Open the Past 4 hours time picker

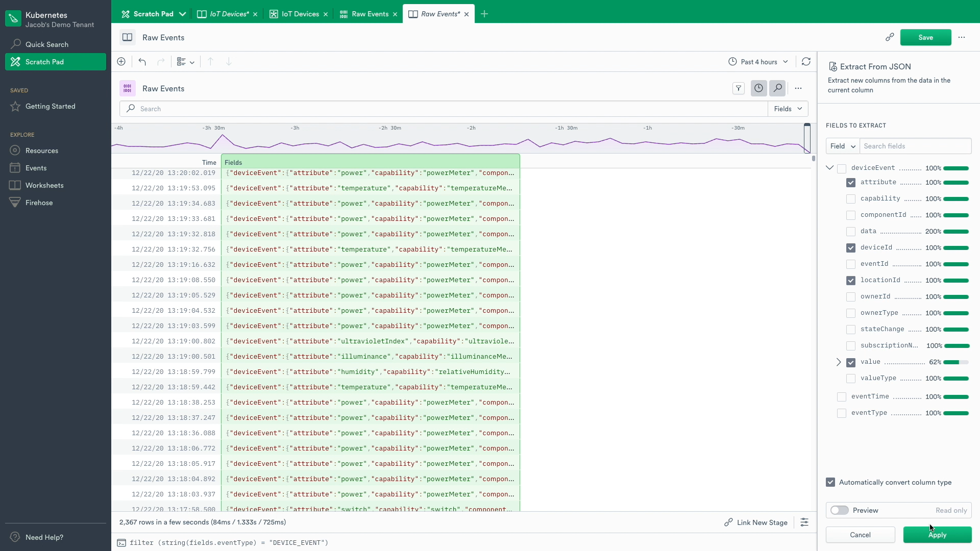pyautogui.click(x=758, y=62)
